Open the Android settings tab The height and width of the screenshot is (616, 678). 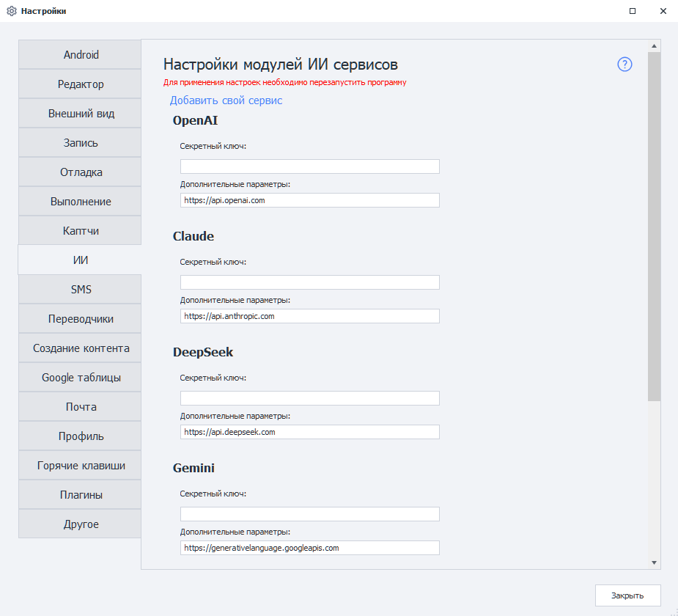pyautogui.click(x=80, y=54)
